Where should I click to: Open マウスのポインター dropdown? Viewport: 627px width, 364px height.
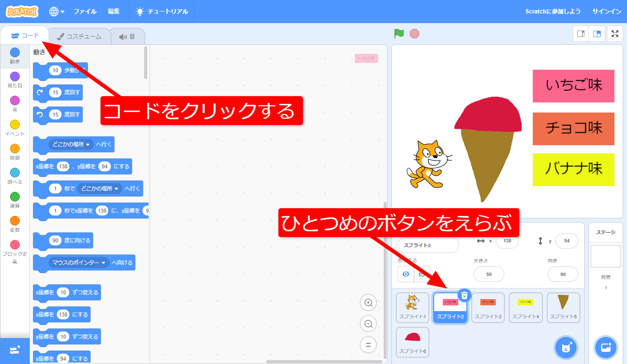(79, 263)
